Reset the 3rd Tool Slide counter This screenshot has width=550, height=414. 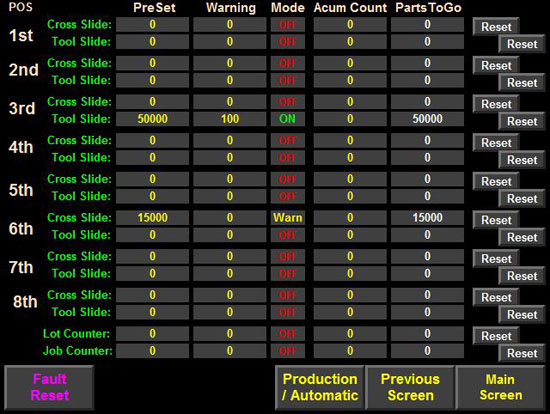(522, 121)
